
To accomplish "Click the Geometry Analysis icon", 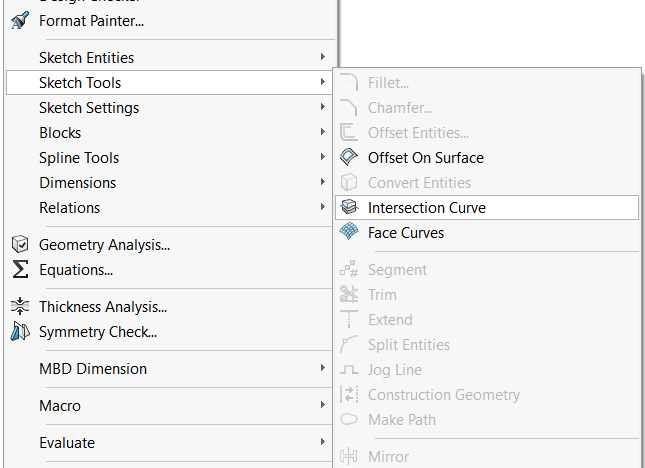I will click(19, 245).
